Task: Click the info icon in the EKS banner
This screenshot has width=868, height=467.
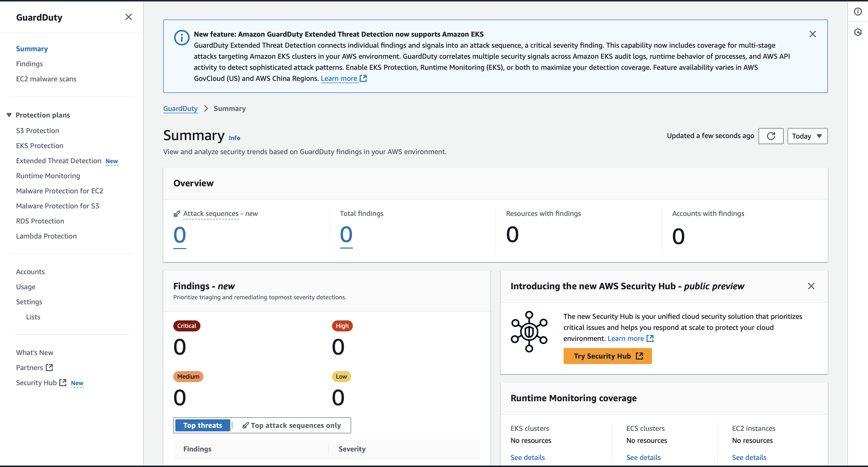Action: click(182, 37)
